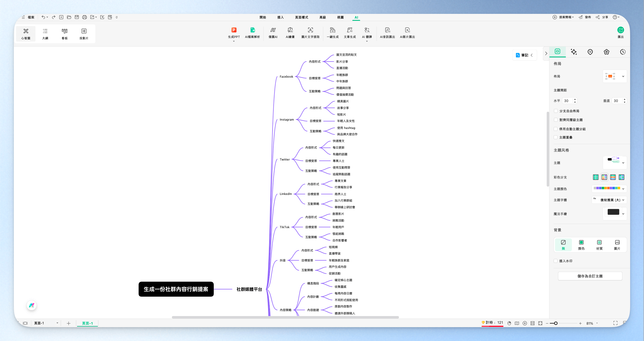The image size is (644, 341).
Task: Switch to 看板 board view
Action: pyautogui.click(x=65, y=34)
